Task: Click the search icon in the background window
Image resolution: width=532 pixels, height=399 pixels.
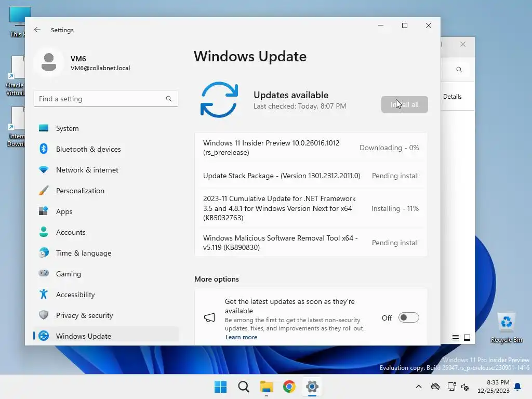Action: tap(459, 70)
